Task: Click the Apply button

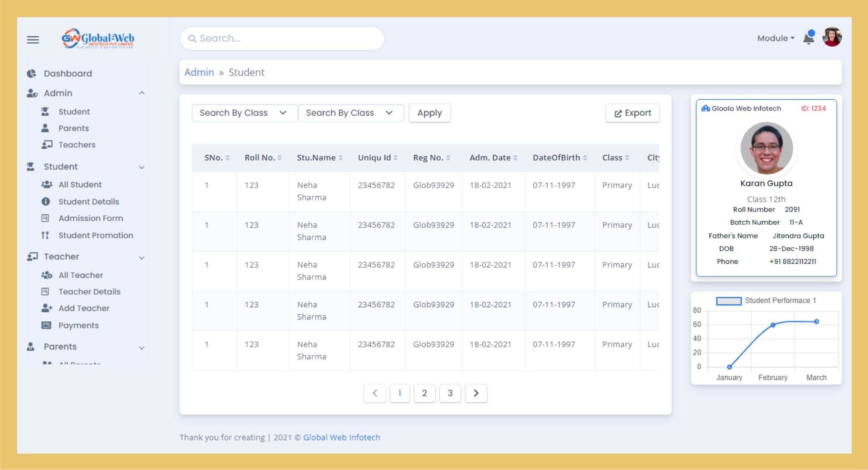Action: click(430, 113)
